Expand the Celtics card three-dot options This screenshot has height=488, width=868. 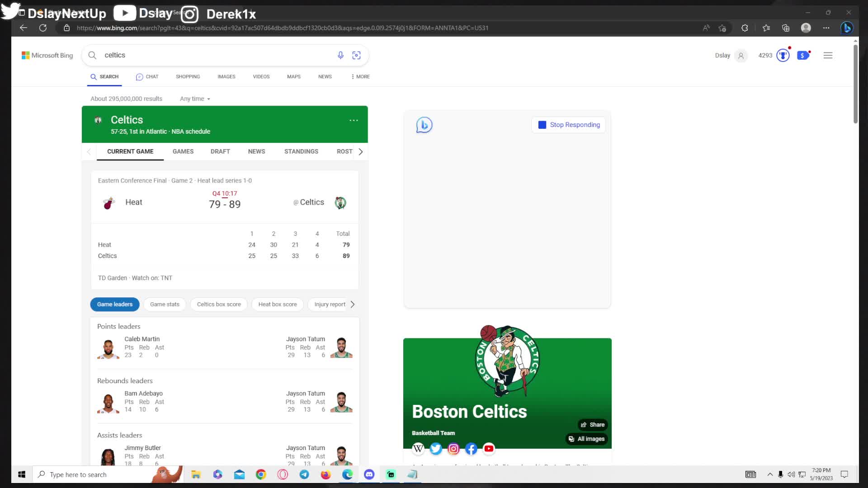tap(354, 120)
